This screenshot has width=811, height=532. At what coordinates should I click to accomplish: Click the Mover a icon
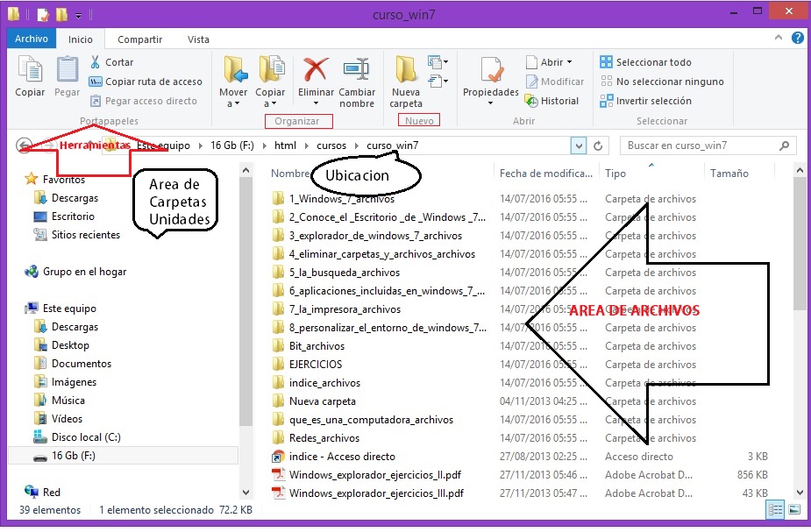[x=233, y=70]
